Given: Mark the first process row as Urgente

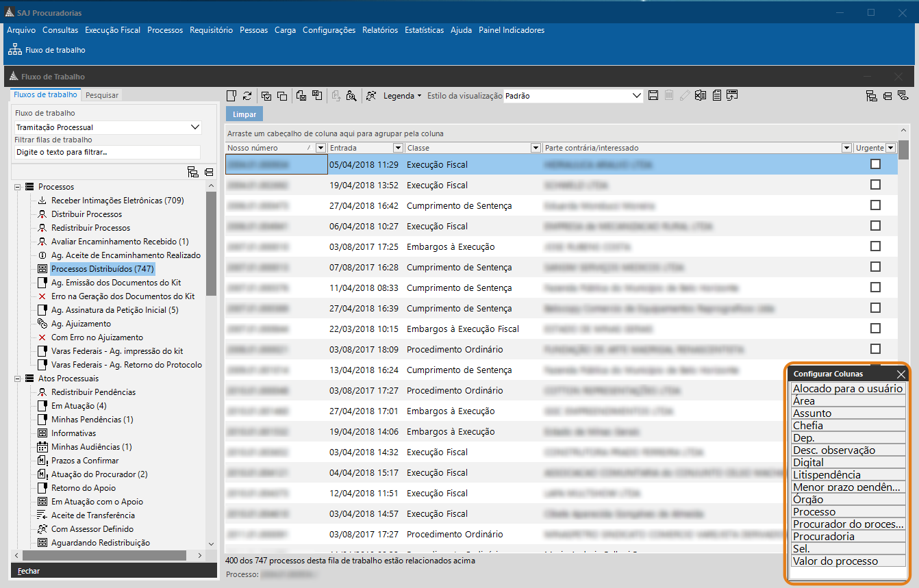Looking at the screenshot, I should (x=875, y=164).
